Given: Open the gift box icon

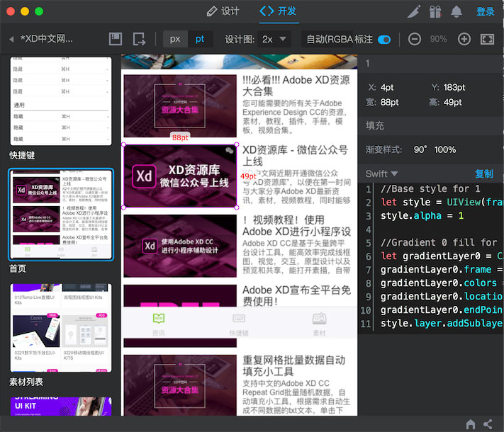Looking at the screenshot, I should point(435,12).
